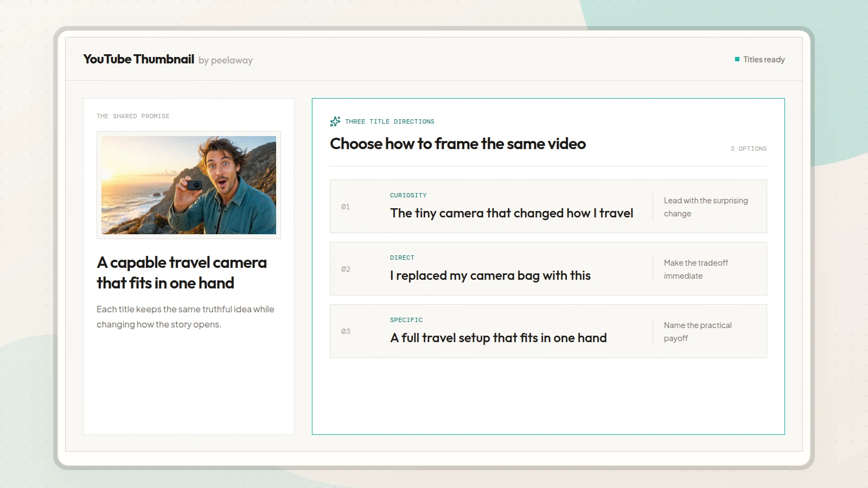Click the 'DIRECT' category label
868x488 pixels.
click(x=402, y=258)
